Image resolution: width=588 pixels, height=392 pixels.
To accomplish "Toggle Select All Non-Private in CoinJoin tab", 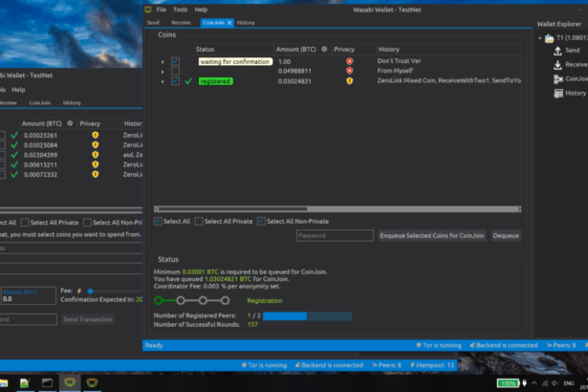I will [261, 221].
